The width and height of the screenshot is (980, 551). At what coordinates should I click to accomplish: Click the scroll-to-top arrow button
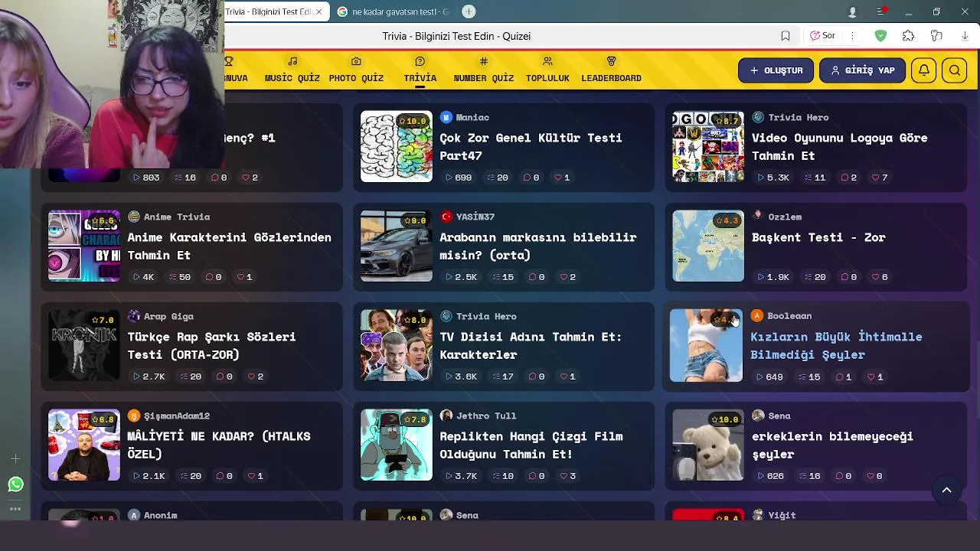pos(946,491)
